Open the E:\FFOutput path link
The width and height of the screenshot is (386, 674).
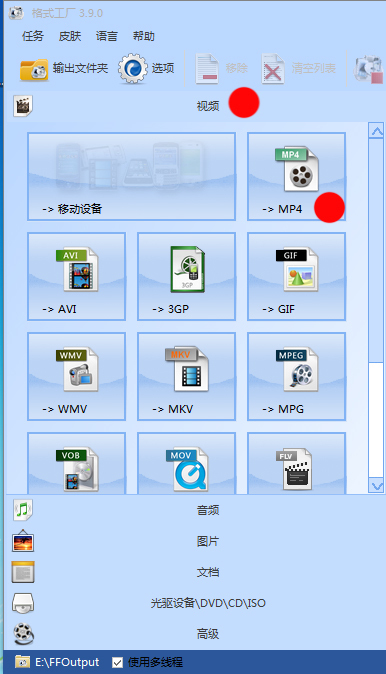pos(67,662)
